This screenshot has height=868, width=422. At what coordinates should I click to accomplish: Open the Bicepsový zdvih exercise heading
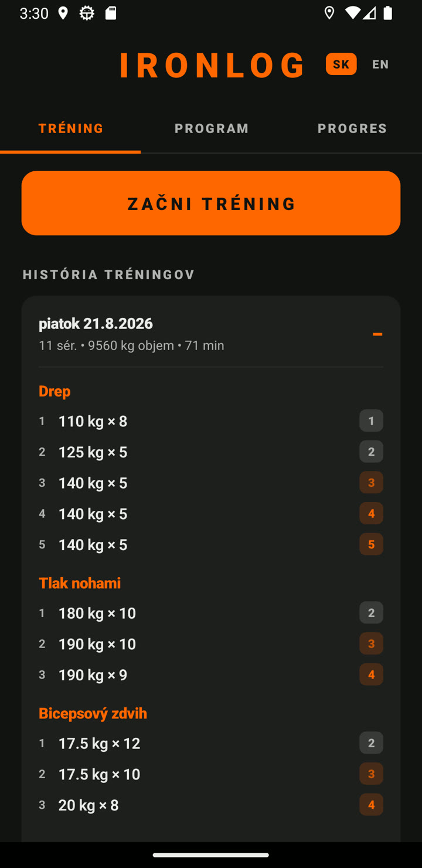[93, 713]
